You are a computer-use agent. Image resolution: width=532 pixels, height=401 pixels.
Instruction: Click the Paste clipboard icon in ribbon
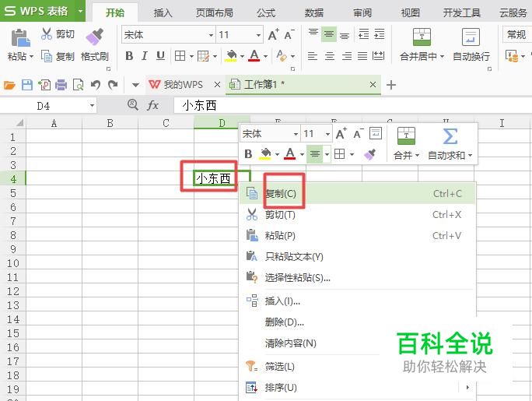20,37
